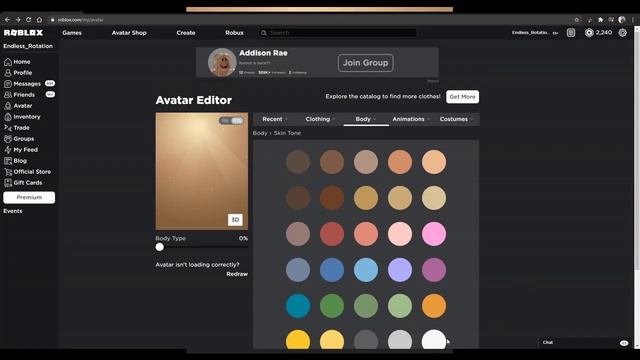This screenshot has height=360, width=640.
Task: Click the Addison Rae ad avatar
Action: pos(222,62)
